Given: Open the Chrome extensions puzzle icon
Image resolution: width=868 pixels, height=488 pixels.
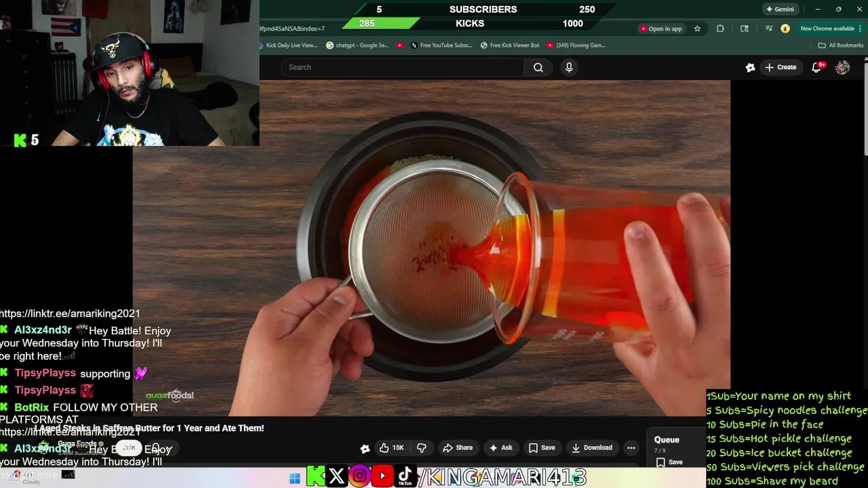Looking at the screenshot, I should point(720,28).
